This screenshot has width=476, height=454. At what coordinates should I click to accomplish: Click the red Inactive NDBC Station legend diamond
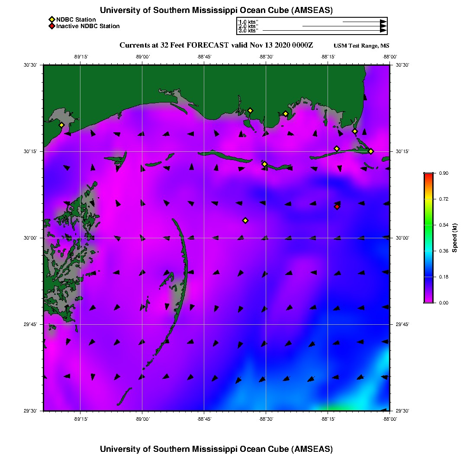[x=51, y=26]
